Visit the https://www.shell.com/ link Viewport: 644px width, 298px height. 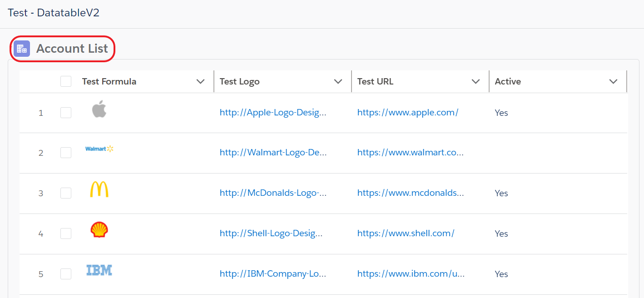tap(406, 233)
